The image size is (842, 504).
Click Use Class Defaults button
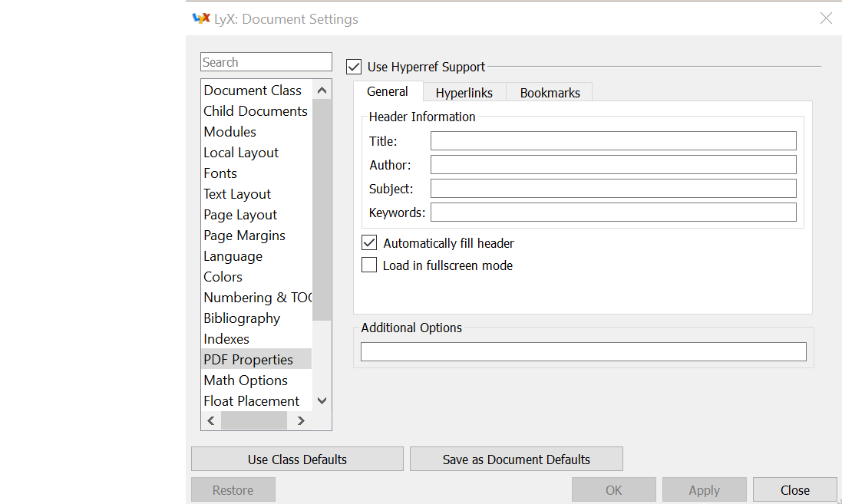pos(297,460)
